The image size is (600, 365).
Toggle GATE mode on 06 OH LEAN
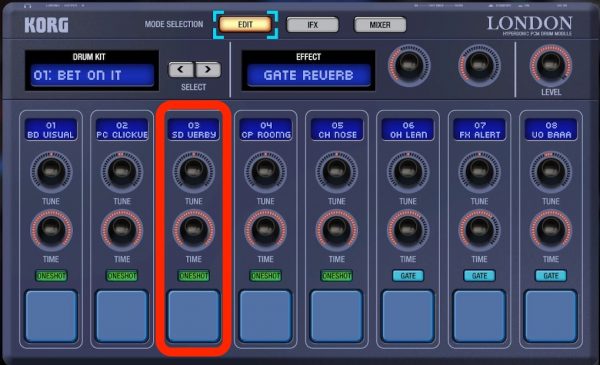[408, 276]
